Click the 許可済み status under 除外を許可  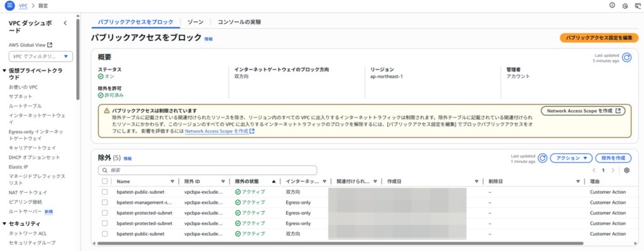coord(111,96)
